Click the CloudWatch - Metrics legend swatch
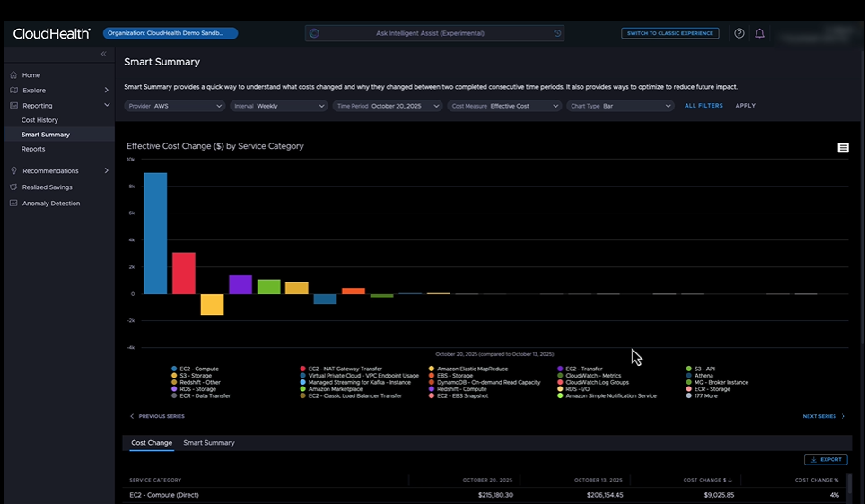 560,376
